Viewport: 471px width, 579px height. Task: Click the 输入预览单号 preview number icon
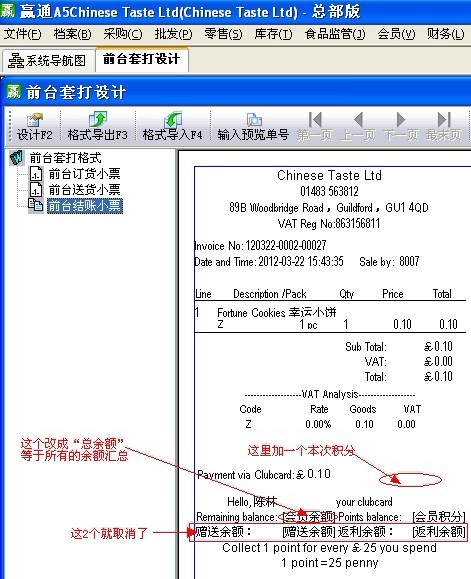(x=253, y=127)
